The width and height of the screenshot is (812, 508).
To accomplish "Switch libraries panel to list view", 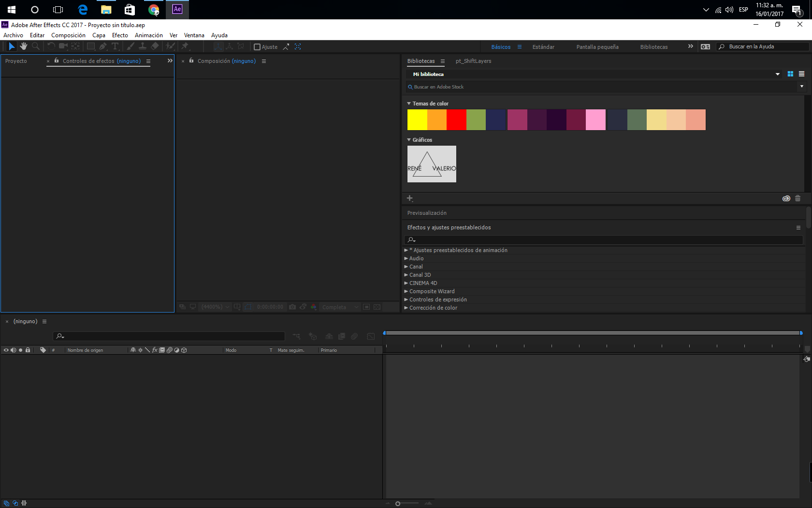I will click(x=801, y=74).
